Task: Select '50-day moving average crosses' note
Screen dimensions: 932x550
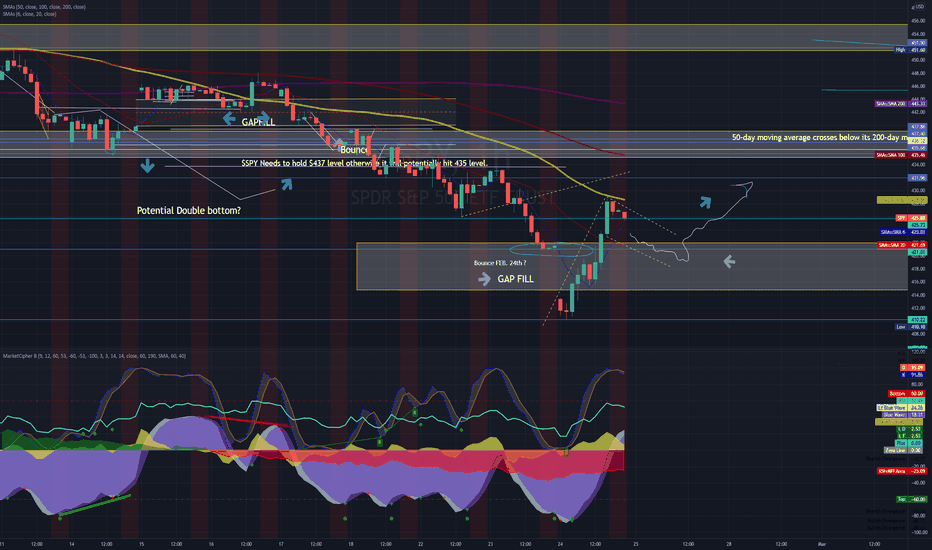Action: click(820, 137)
